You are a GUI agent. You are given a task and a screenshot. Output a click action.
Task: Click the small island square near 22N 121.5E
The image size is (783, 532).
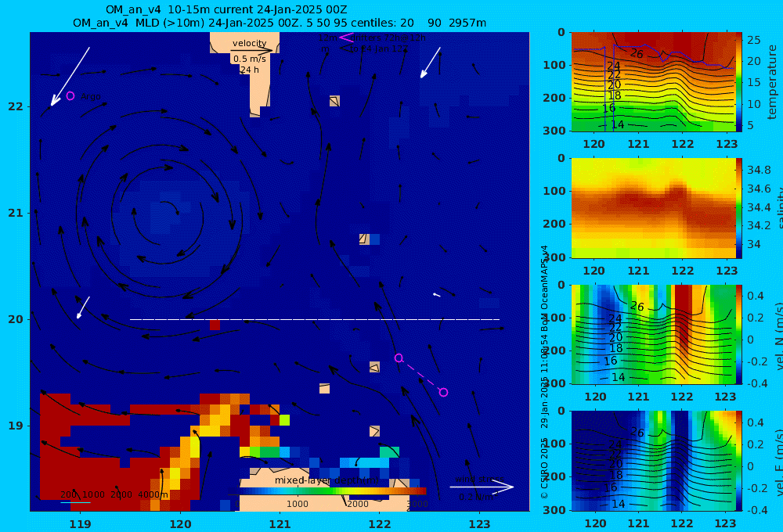pyautogui.click(x=334, y=101)
